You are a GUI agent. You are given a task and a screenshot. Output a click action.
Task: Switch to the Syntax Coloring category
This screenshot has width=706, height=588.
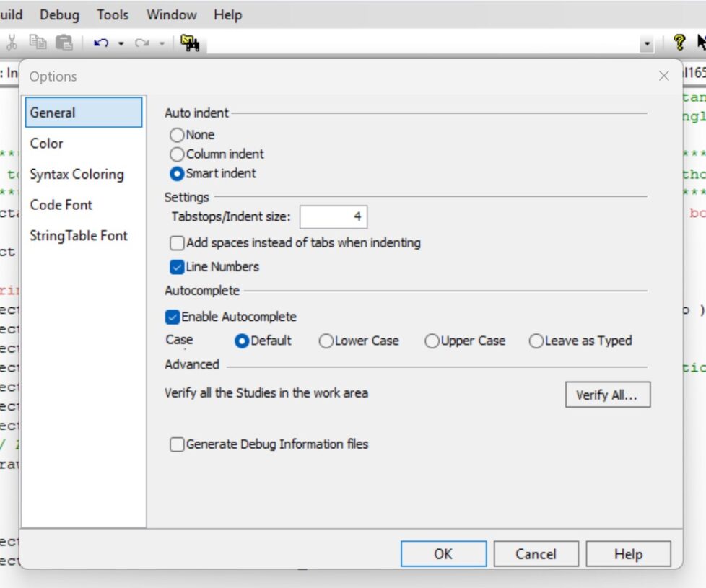point(77,174)
